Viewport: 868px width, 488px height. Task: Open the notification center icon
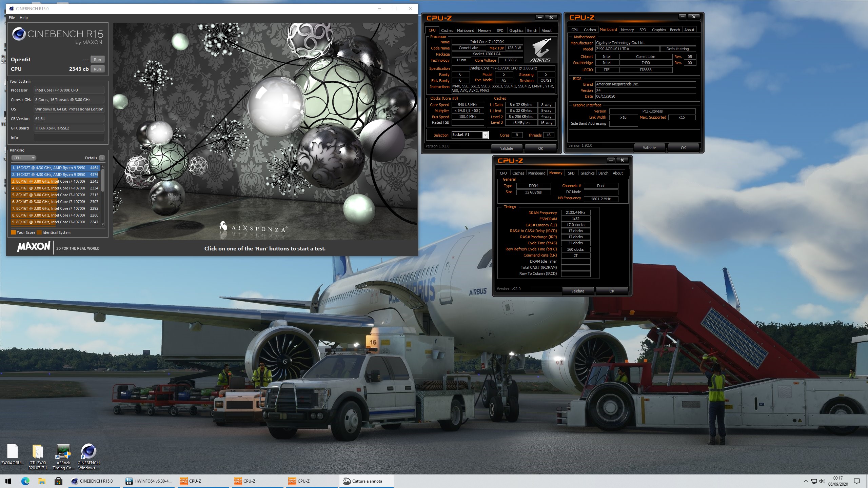point(857,481)
